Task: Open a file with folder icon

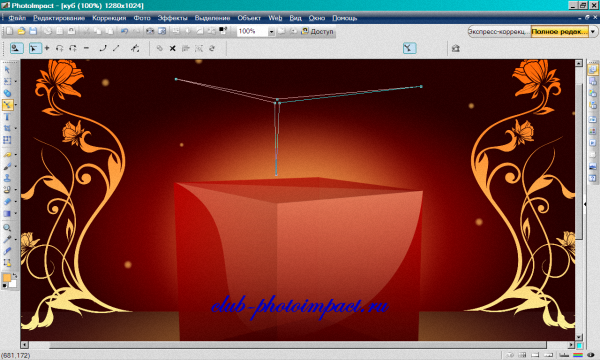Action: [21, 31]
